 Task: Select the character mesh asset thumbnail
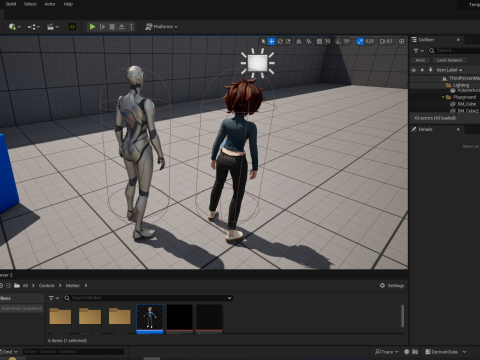(x=150, y=318)
